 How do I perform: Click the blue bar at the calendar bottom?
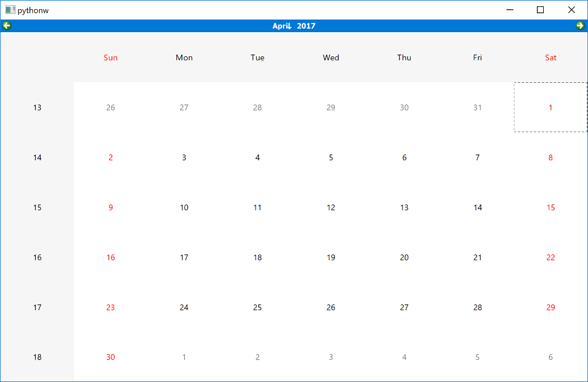(x=294, y=379)
